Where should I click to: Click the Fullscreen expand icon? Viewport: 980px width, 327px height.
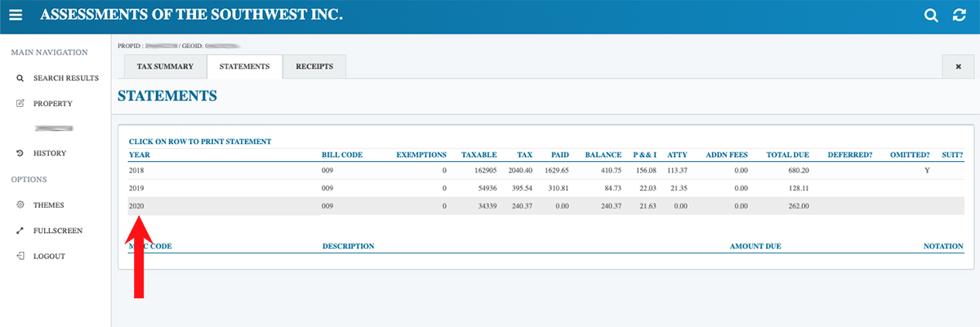pos(20,231)
